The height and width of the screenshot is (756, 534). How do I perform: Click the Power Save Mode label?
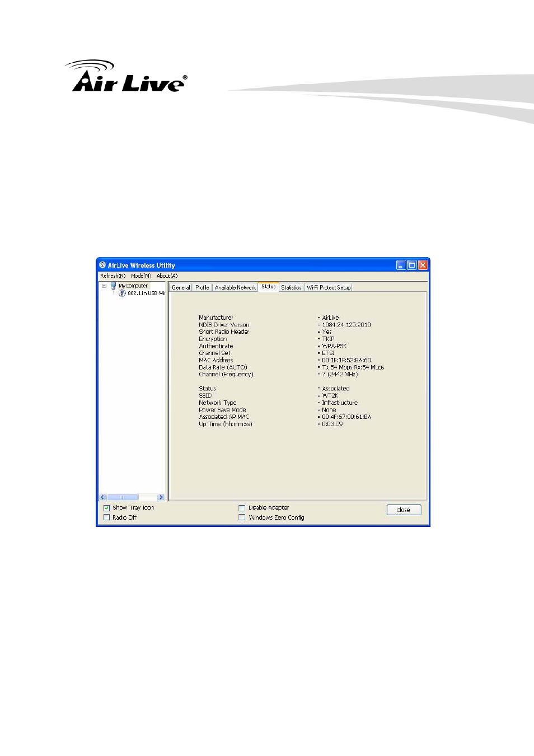coord(222,410)
